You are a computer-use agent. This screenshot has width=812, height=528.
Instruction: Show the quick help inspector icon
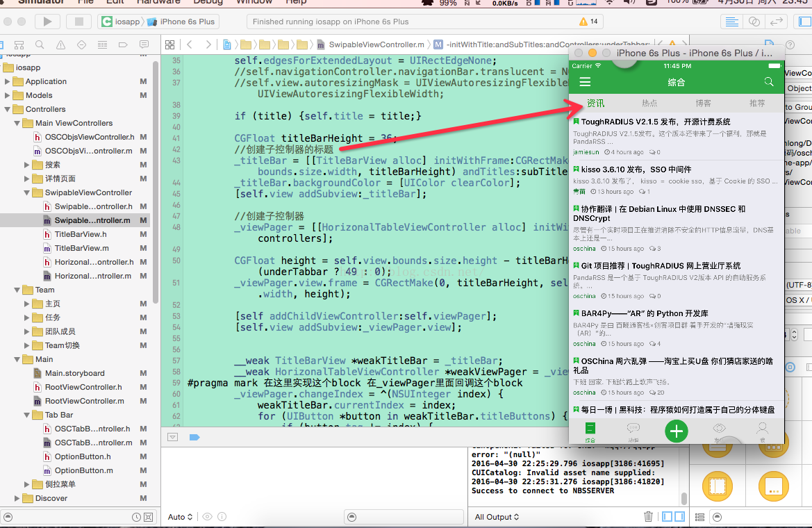[790, 45]
